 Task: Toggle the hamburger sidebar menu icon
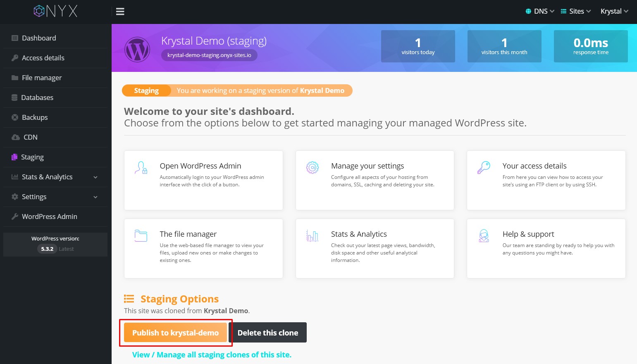(120, 12)
